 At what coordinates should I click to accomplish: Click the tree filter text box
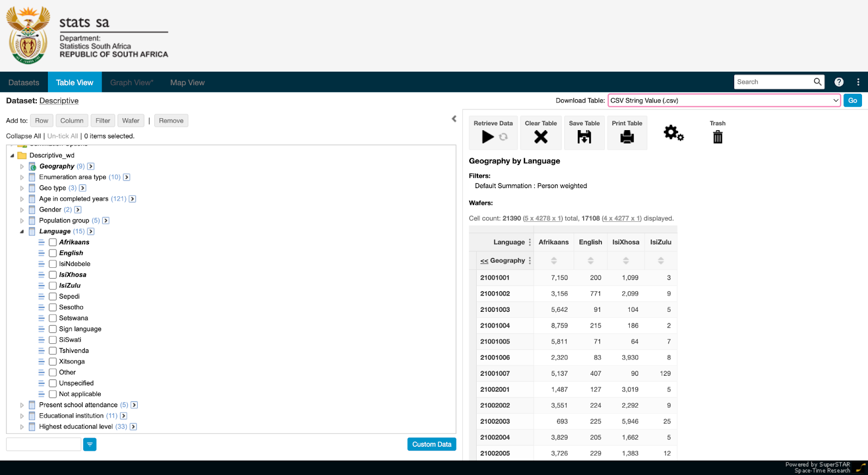(43, 445)
